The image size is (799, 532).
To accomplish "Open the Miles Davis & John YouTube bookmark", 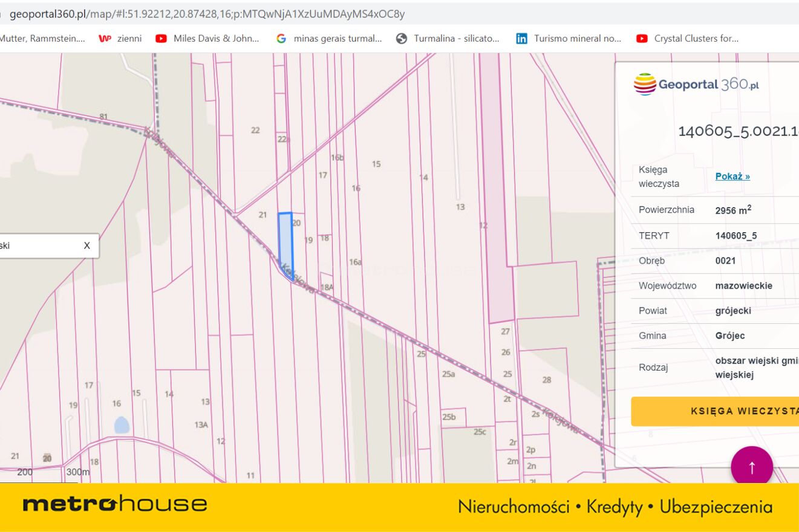I will [207, 38].
